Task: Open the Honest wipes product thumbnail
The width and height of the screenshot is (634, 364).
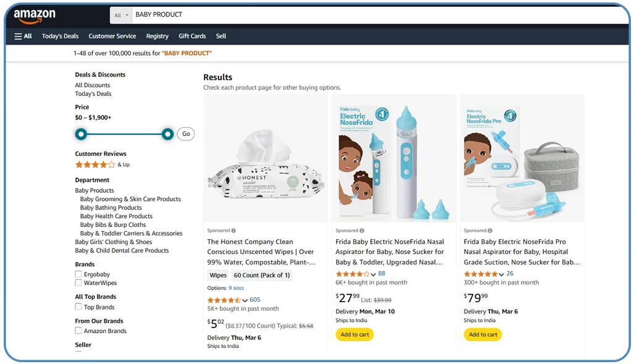Action: click(265, 158)
